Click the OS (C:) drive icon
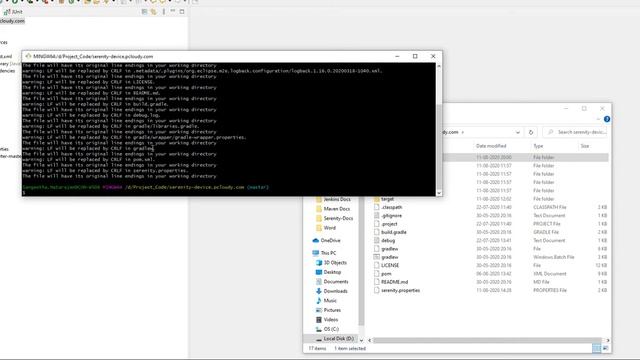The height and width of the screenshot is (360, 640). coord(319,329)
